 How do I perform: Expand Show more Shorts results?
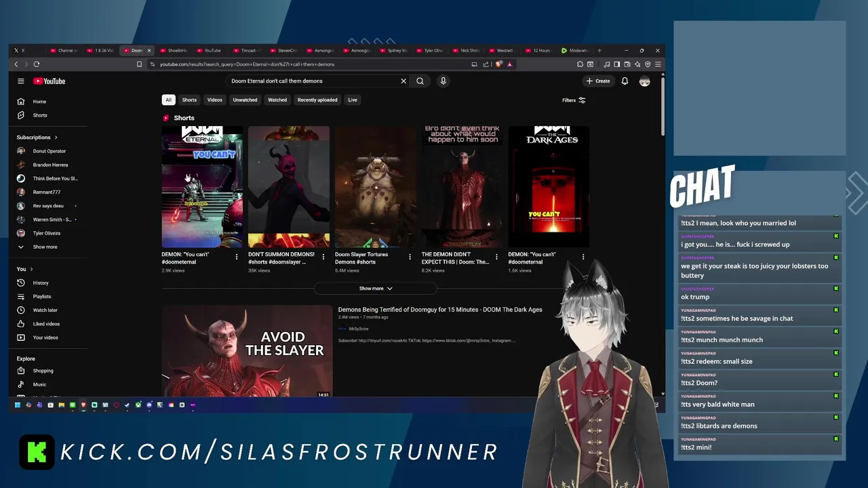[375, 289]
